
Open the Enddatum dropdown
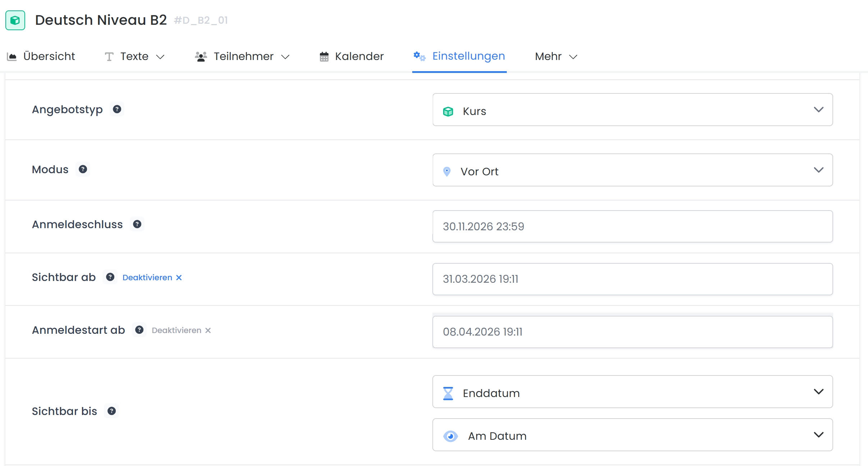tap(632, 392)
